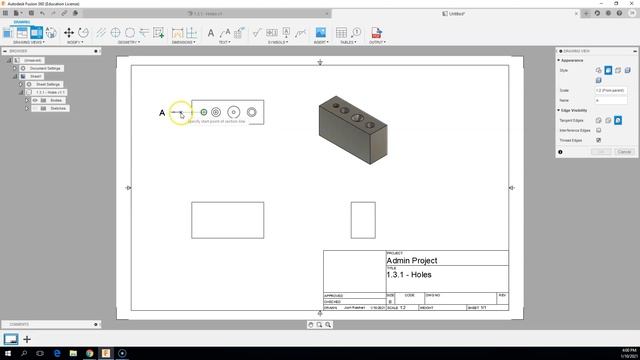Select the Insert Image tool
Screen dimensions: 640x360
pos(321,33)
